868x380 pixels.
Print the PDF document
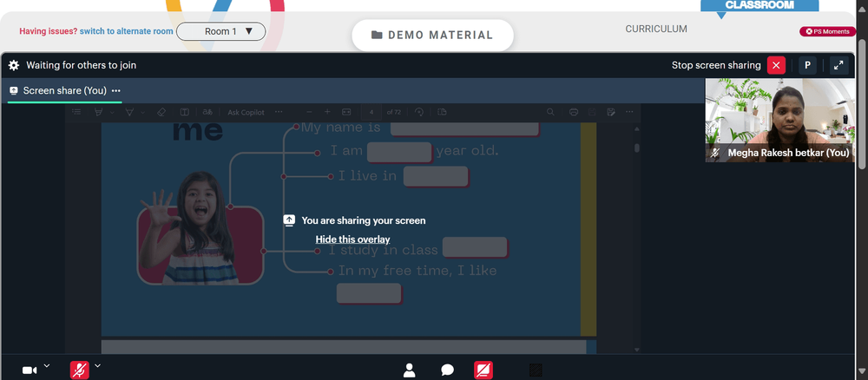click(x=574, y=112)
